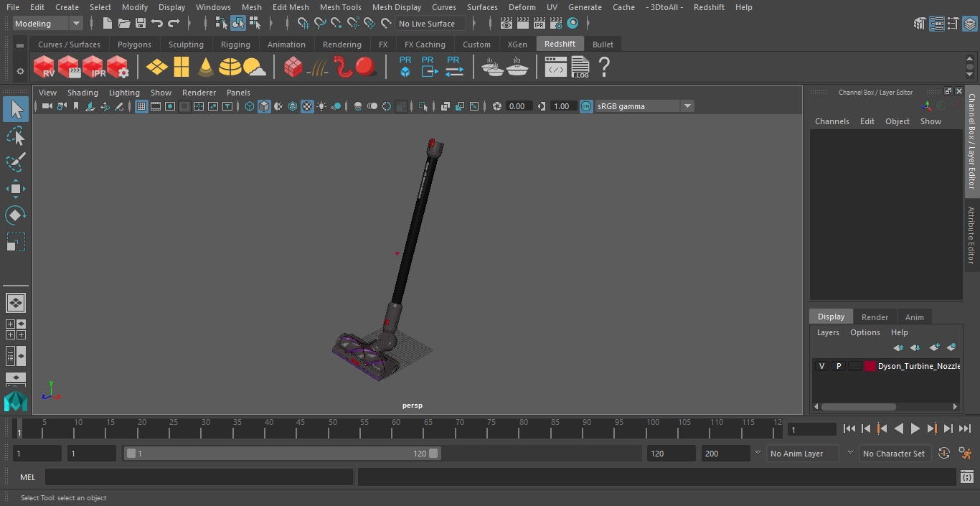This screenshot has width=980, height=506.
Task: Open the vertical Attribute Editor side tab
Action: pos(971,237)
